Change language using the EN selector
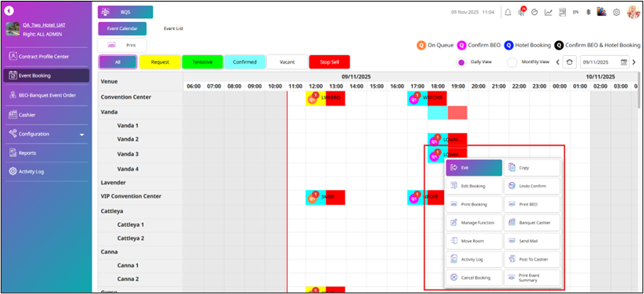 (576, 13)
